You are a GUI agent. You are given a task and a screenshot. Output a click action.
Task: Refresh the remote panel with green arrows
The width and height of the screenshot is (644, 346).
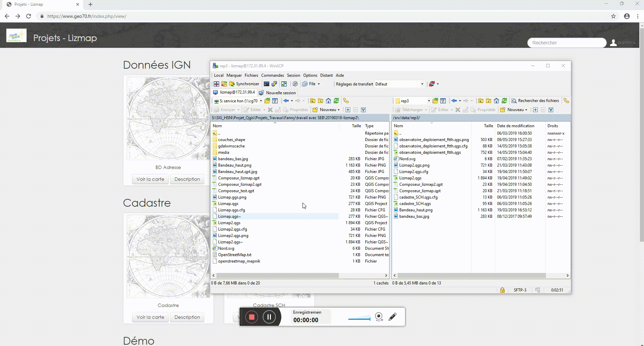pos(504,101)
